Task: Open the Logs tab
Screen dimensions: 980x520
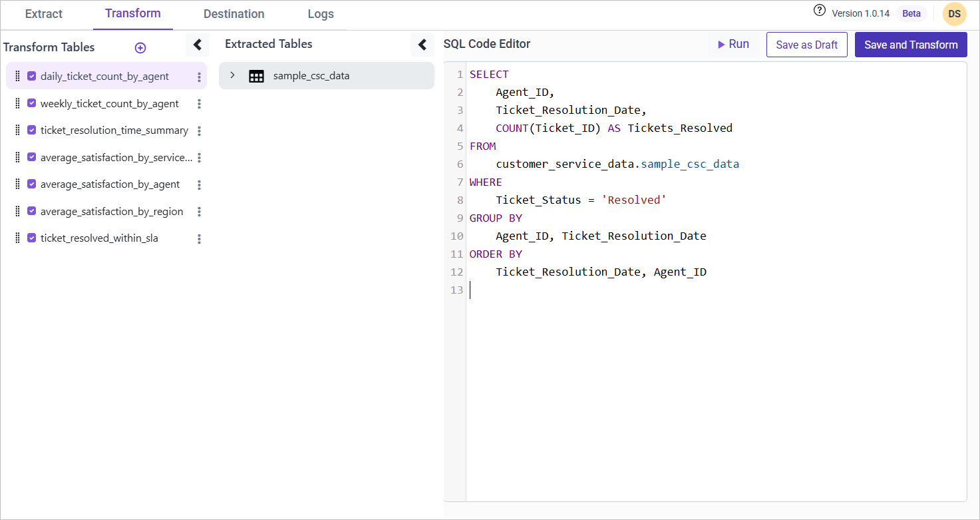Action: 321,14
